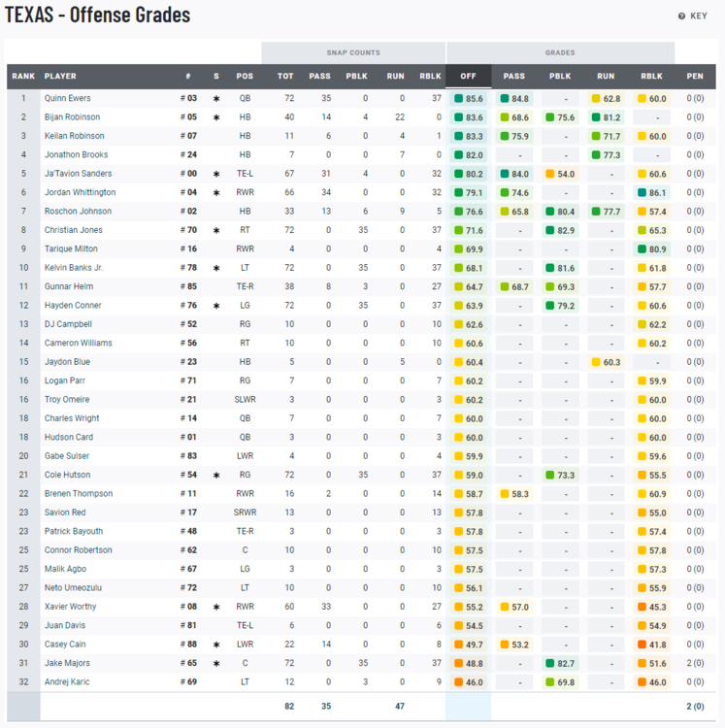Click the starter star beside Cole Hutson

216,476
